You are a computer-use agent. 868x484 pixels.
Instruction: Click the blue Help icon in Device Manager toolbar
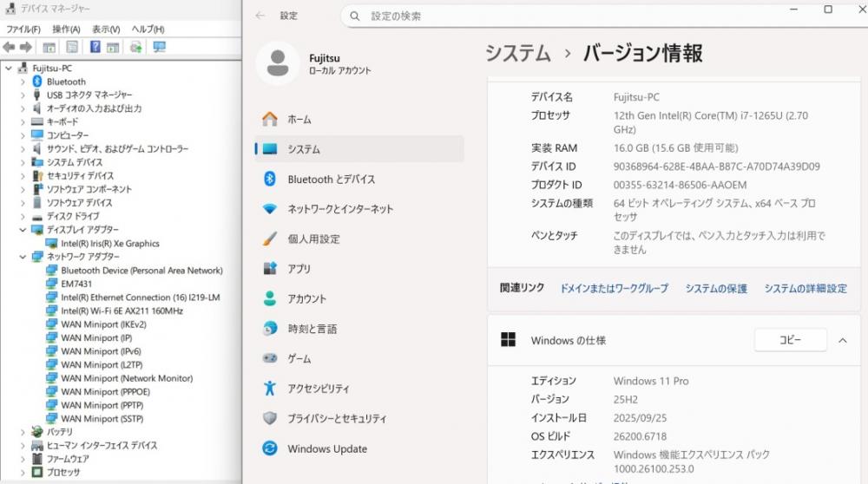point(94,47)
